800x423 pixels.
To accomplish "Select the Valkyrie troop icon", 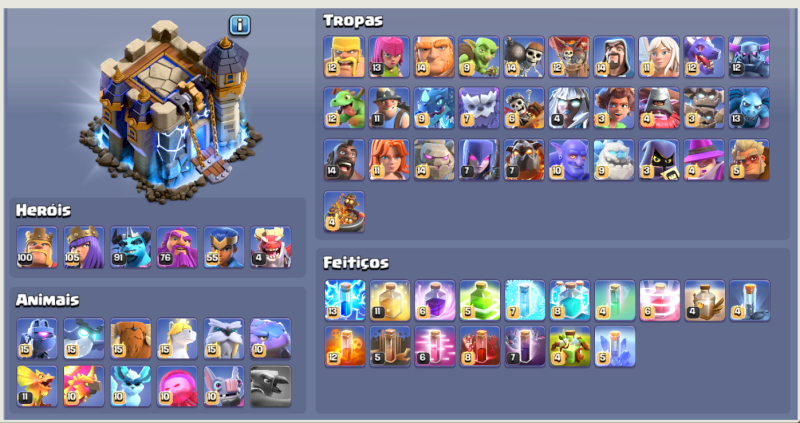I will click(x=389, y=160).
